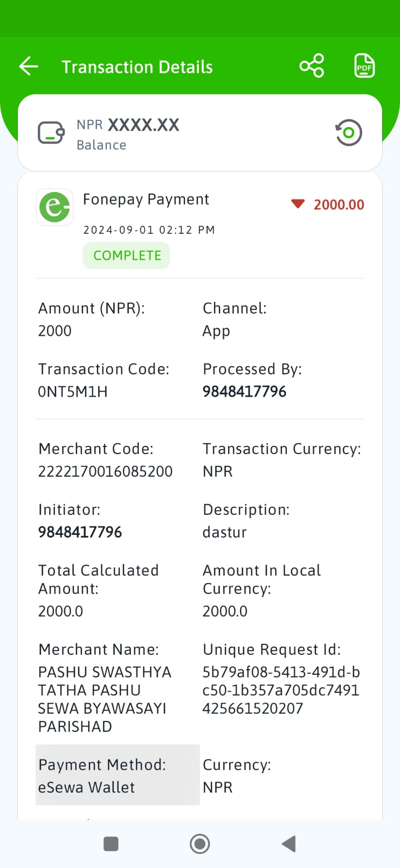The width and height of the screenshot is (400, 868).
Task: Tap Transaction Code 0NT5M1H
Action: 73,391
